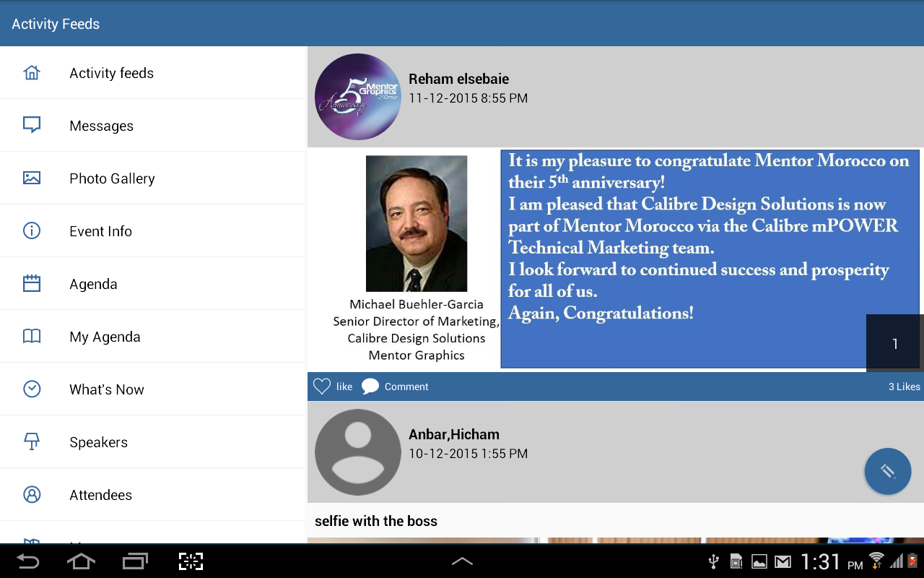Open the recent apps switcher

pyautogui.click(x=135, y=561)
